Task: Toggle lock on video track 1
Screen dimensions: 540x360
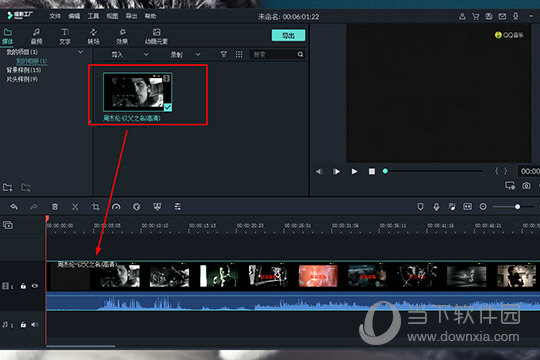Action: 23,286
